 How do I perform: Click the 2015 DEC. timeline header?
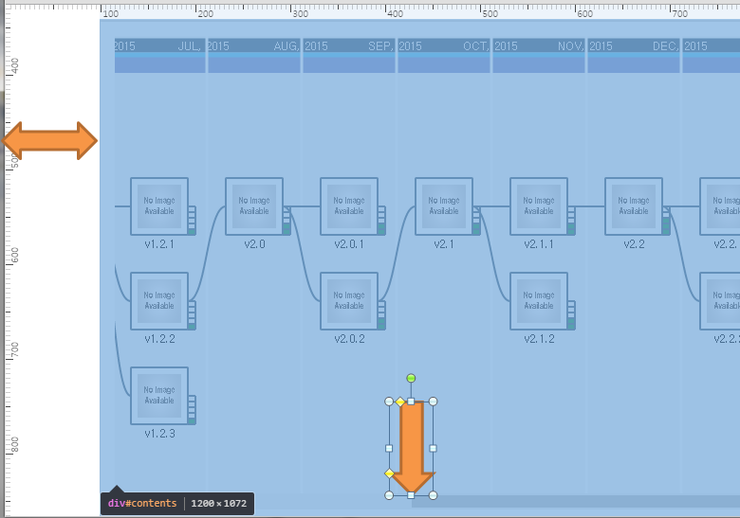click(x=633, y=46)
